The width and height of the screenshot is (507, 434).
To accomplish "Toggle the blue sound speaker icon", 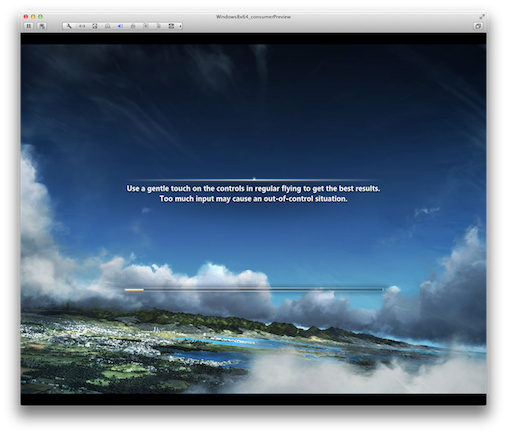I will click(120, 26).
